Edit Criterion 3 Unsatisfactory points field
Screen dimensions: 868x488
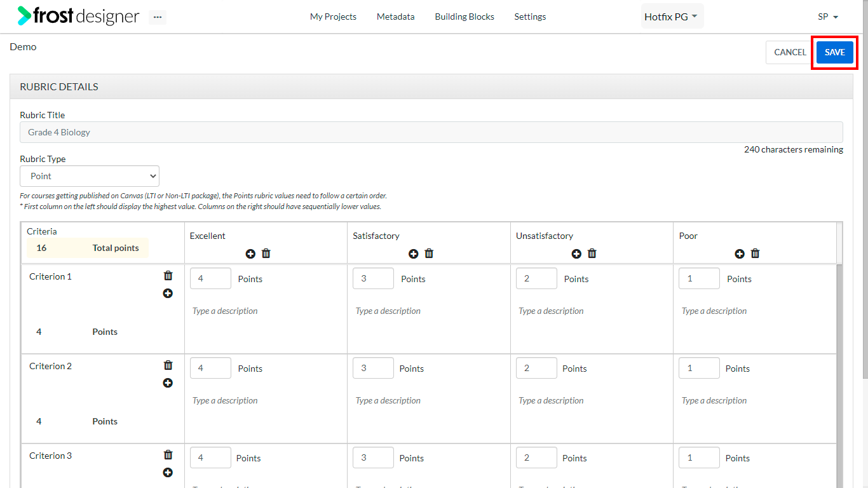pos(536,457)
